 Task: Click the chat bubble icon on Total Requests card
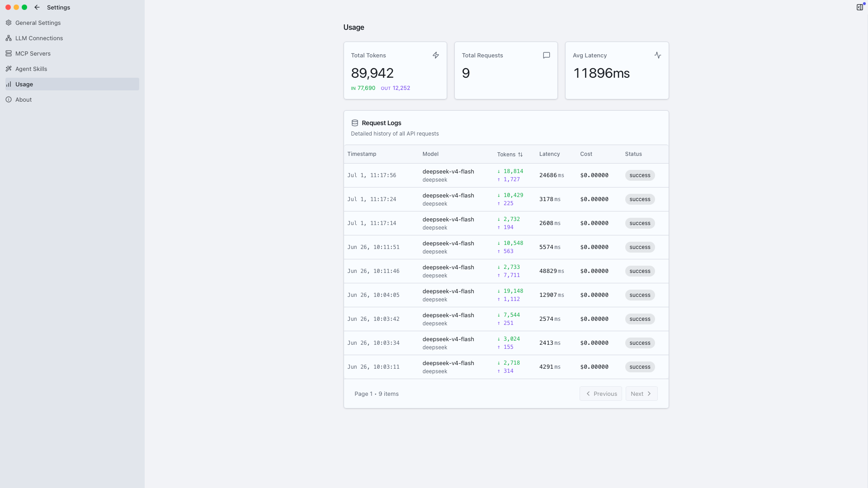547,55
